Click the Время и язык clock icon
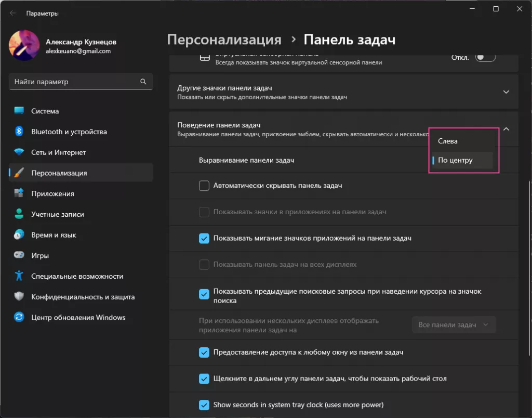Viewport: 532px width, 418px height. pyautogui.click(x=19, y=235)
